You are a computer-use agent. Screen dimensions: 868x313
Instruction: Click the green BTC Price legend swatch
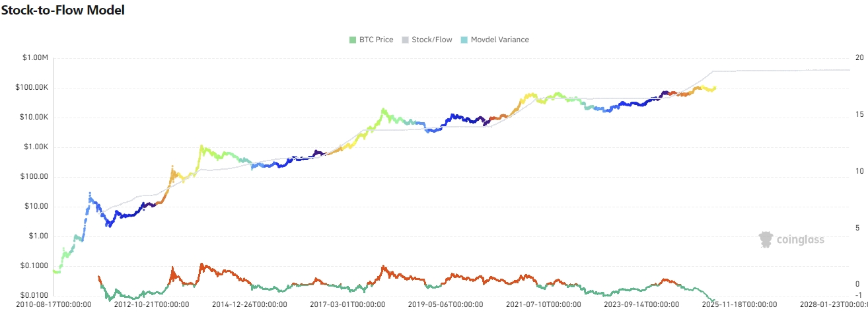coord(353,40)
